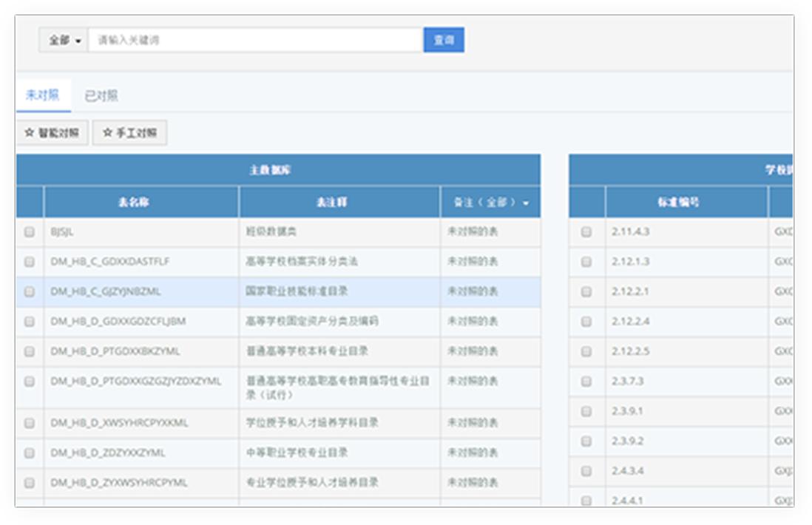
Task: Click the 请输入关键词 search field
Action: 255,41
